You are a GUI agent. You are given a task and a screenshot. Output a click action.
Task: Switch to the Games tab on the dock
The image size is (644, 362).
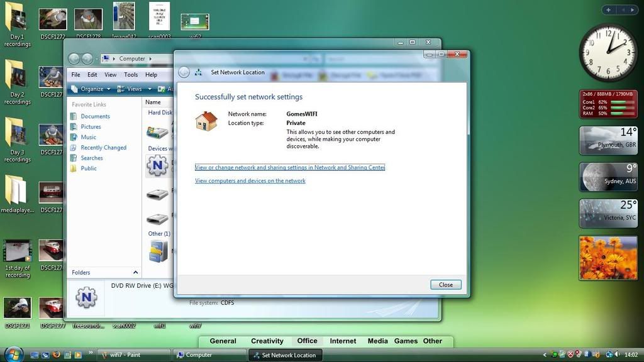pos(406,341)
